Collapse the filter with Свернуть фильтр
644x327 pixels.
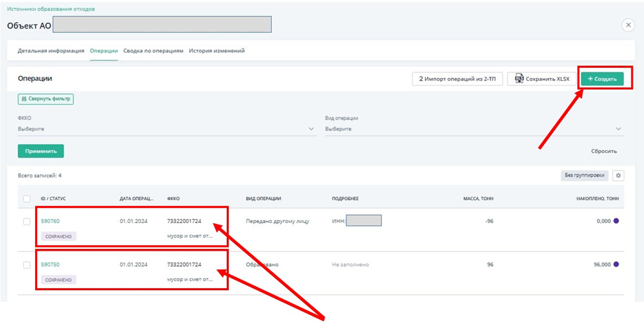coord(46,99)
